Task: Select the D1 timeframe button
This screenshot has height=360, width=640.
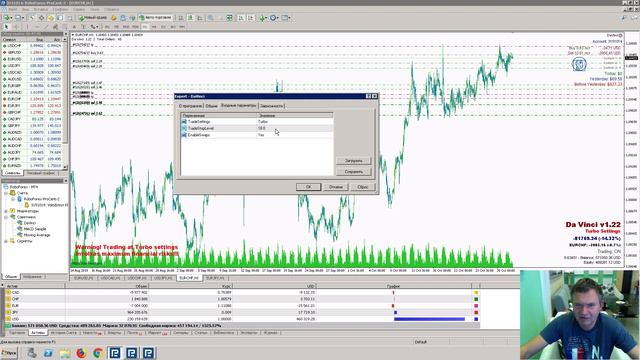Action: pyautogui.click(x=163, y=27)
